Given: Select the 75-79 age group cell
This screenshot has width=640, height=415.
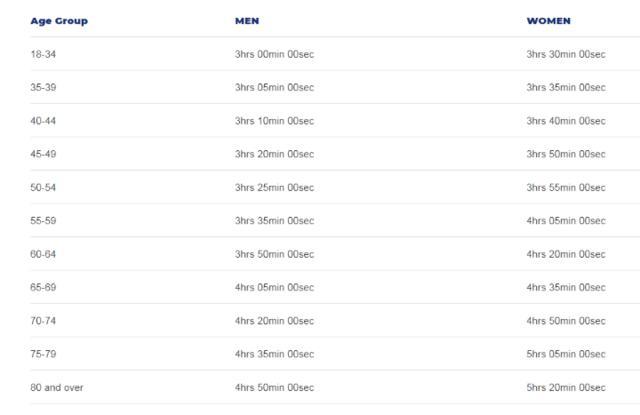Looking at the screenshot, I should tap(43, 353).
